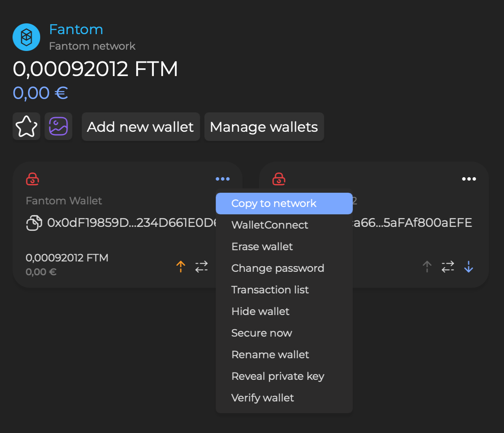
Task: Open the three-dot menu of Fantom Wallet
Action: [223, 179]
